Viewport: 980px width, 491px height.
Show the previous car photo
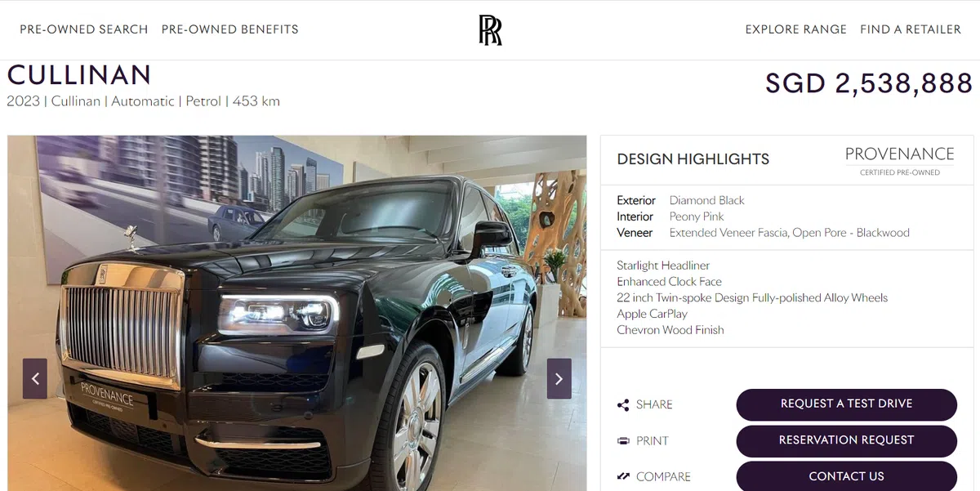(35, 379)
